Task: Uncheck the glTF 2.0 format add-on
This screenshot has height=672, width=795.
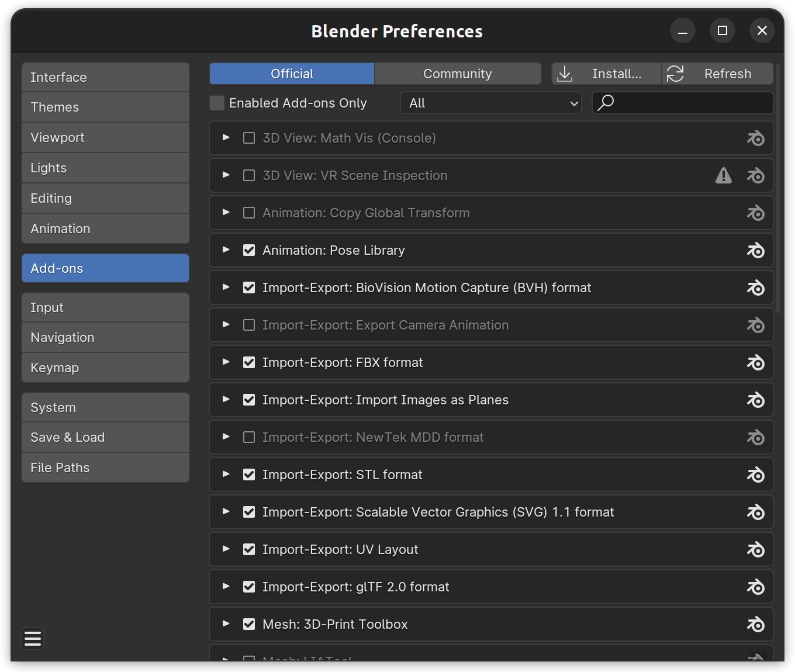Action: pyautogui.click(x=249, y=587)
